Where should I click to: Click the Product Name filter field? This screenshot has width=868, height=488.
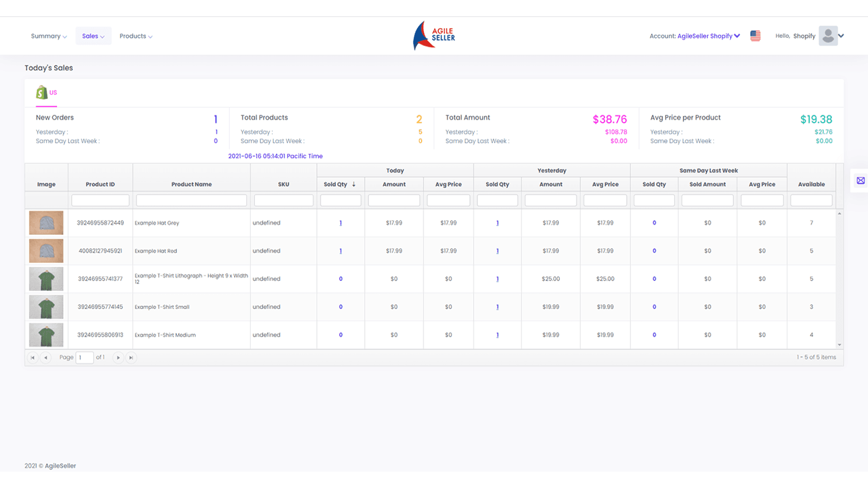192,201
